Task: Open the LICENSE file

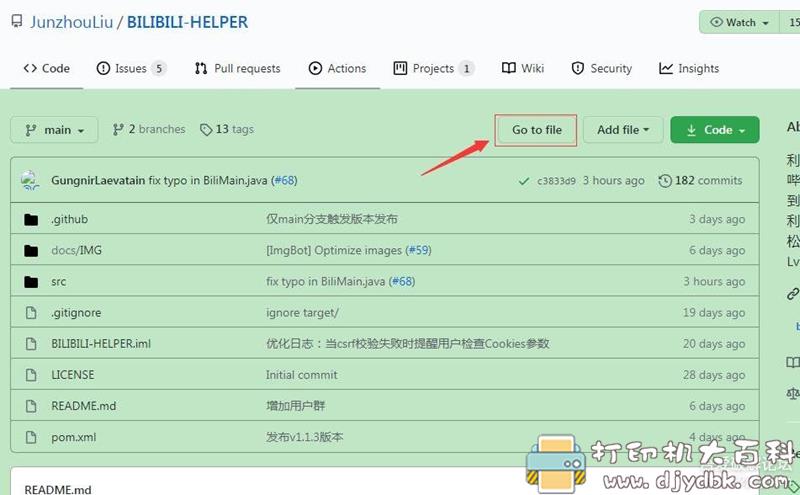Action: [72, 375]
